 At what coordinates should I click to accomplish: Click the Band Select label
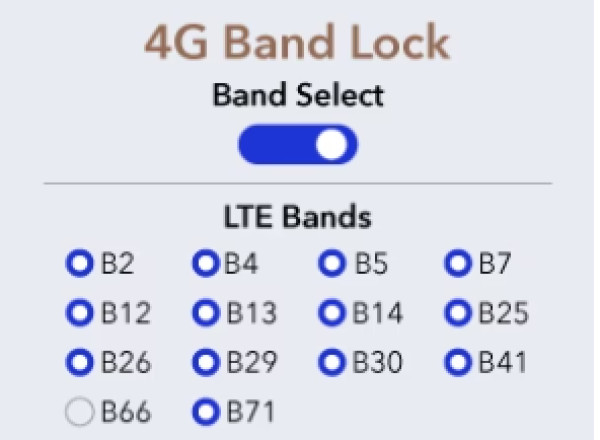pos(297,96)
